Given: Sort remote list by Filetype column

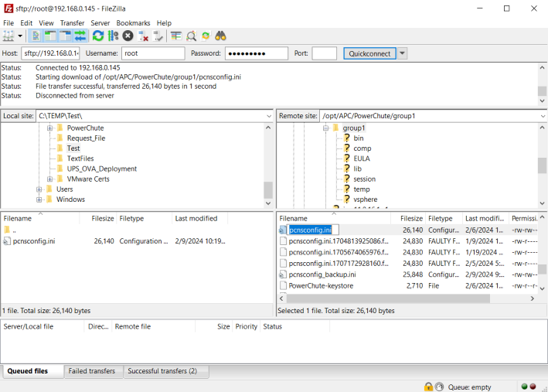Looking at the screenshot, I should point(441,219).
